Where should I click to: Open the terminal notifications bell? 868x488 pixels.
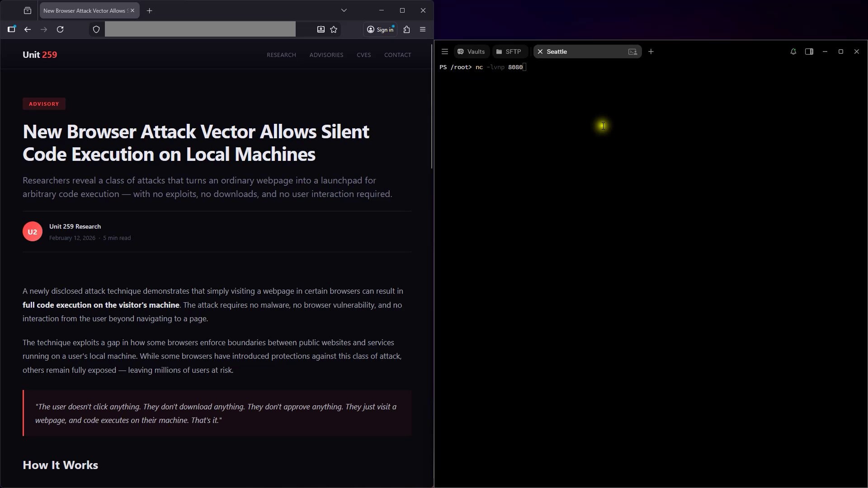tap(793, 52)
